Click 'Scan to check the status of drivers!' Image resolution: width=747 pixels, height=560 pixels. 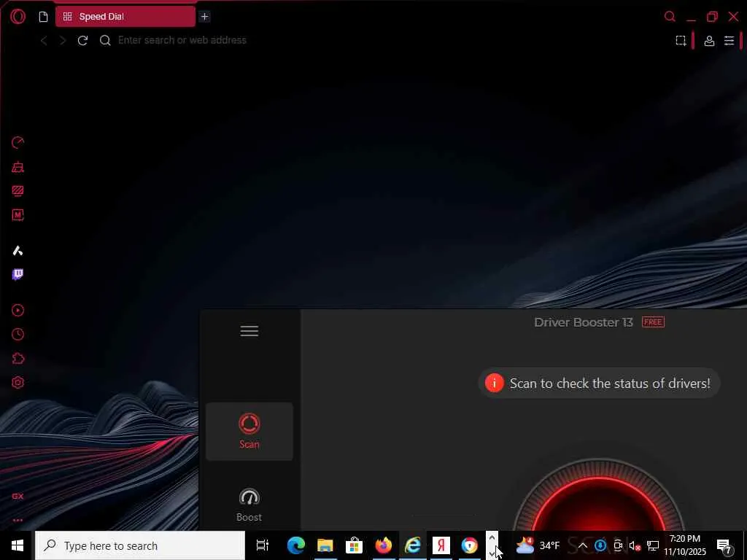point(610,384)
